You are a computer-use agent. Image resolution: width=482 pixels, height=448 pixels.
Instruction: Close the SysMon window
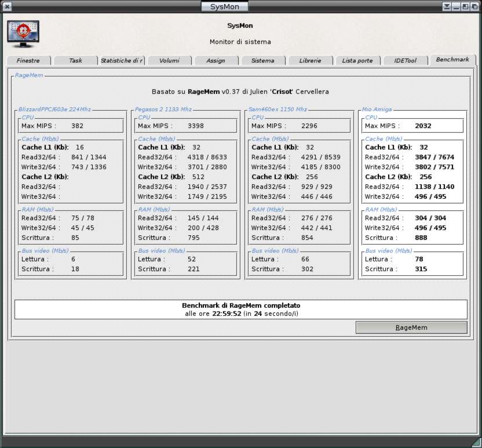(7, 6)
